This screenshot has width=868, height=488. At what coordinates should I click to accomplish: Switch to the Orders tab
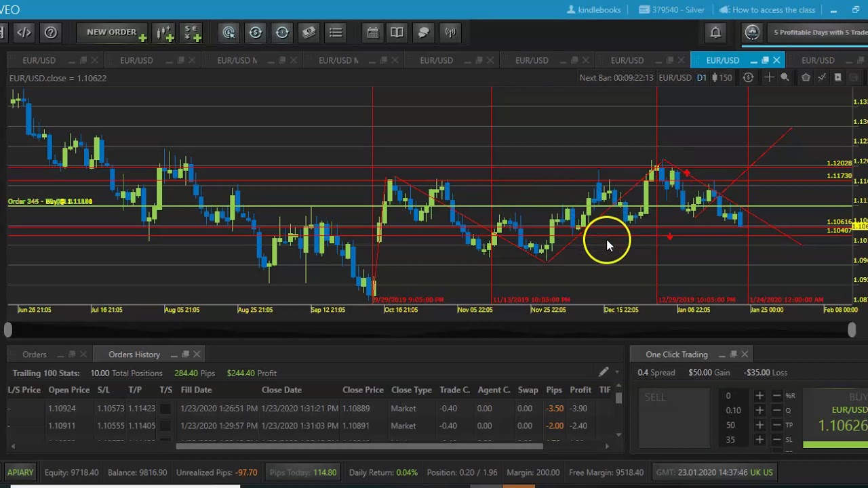34,354
